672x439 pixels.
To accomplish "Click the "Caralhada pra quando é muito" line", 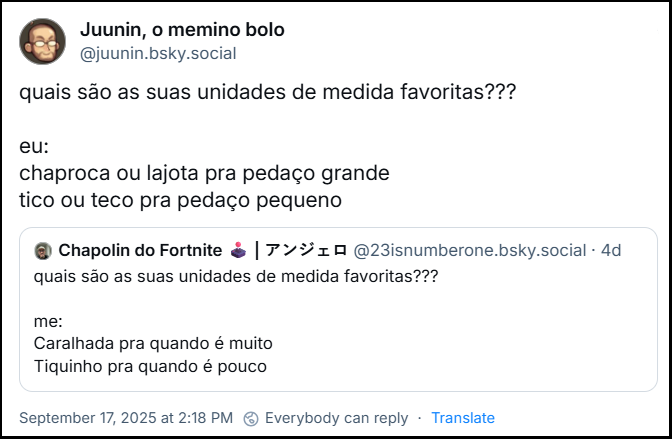I will pyautogui.click(x=153, y=343).
